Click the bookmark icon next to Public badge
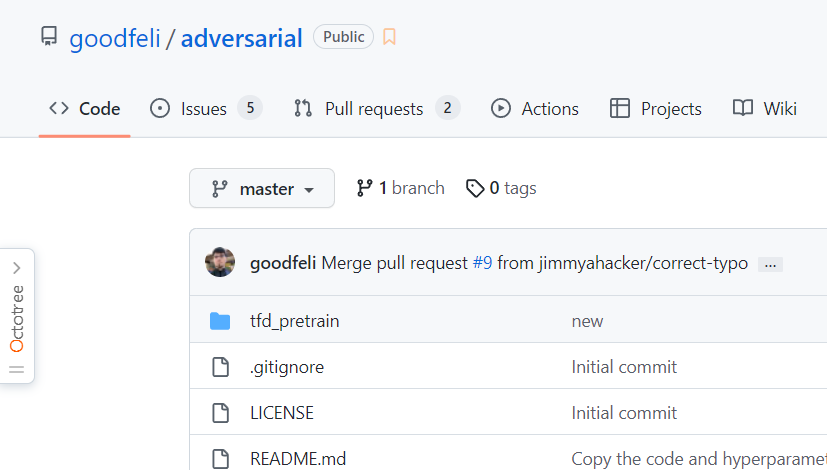This screenshot has height=470, width=827. (389, 38)
